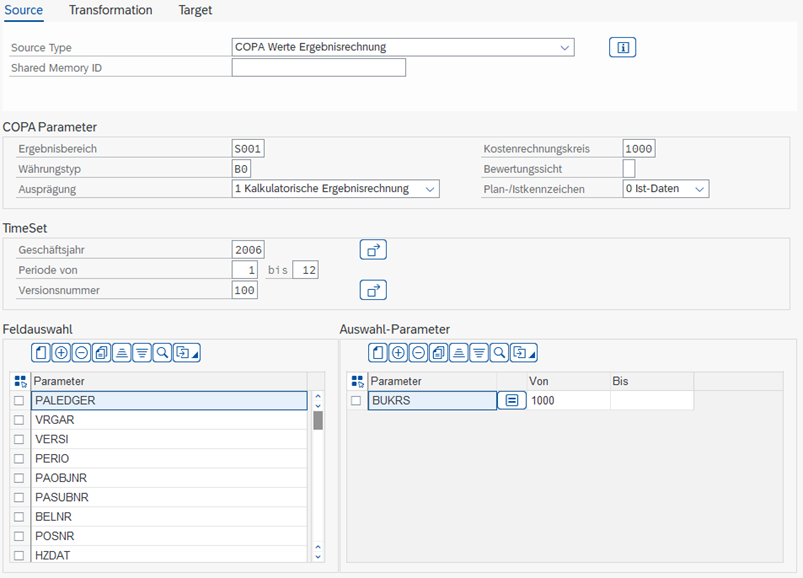This screenshot has width=803, height=578.
Task: Click the Feldauswahl list scrollbar thumb
Action: coord(318,421)
